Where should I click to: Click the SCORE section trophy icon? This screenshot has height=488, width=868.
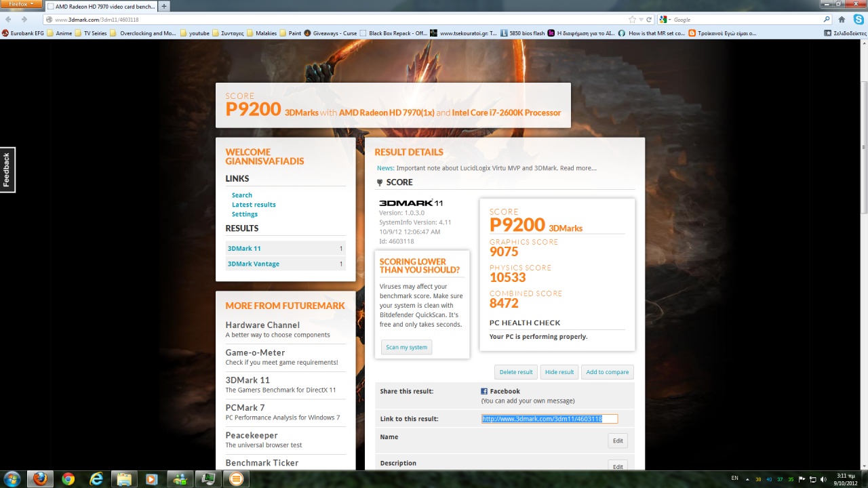(x=380, y=182)
